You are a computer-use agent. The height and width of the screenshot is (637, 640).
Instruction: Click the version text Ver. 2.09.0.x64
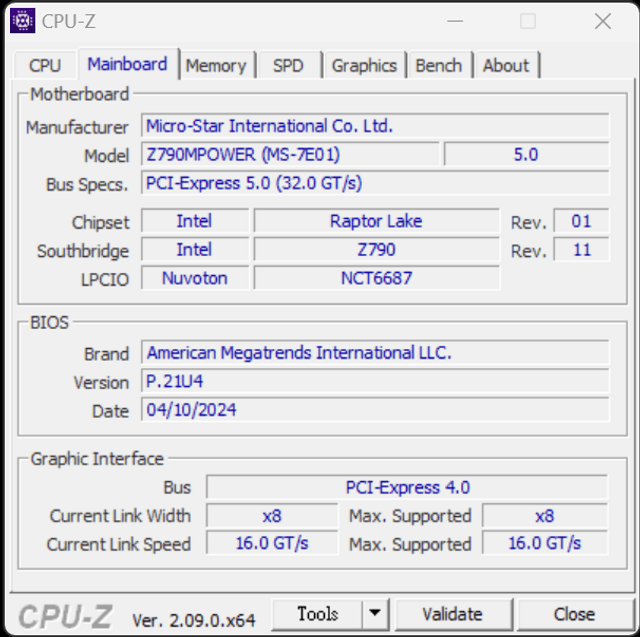pos(194,620)
